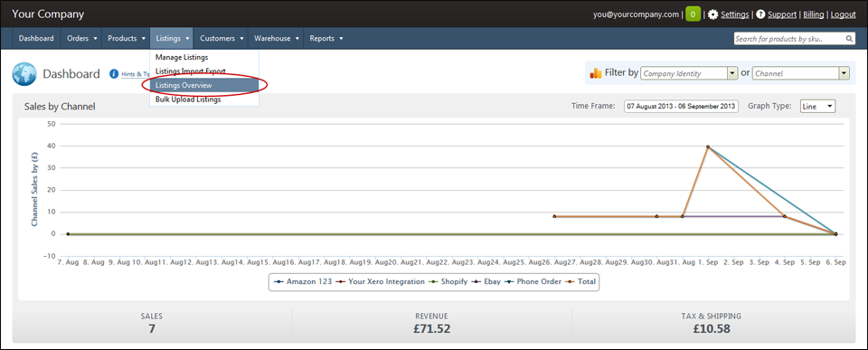Click the bar chart filter icon
The height and width of the screenshot is (350, 868).
(596, 73)
